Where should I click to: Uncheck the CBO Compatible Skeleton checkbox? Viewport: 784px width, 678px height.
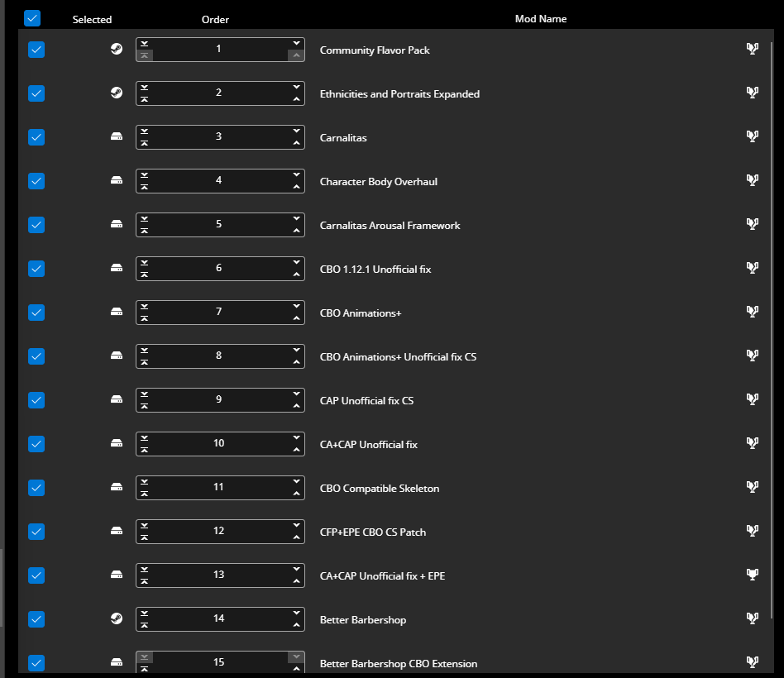point(36,487)
